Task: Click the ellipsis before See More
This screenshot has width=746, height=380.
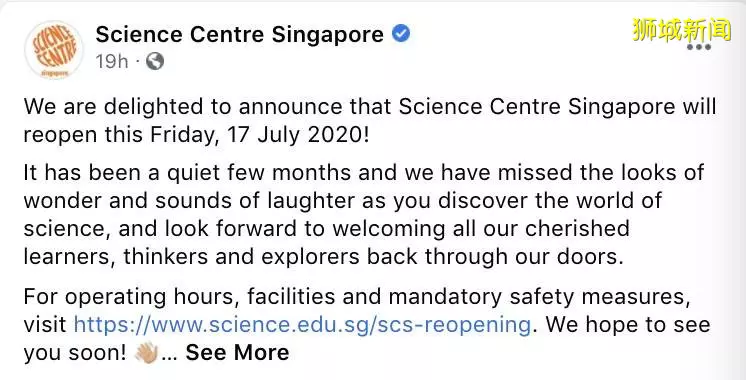Action: [x=169, y=356]
